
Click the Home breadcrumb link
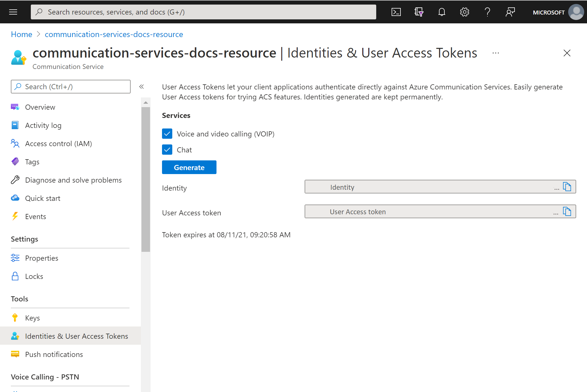click(x=21, y=34)
